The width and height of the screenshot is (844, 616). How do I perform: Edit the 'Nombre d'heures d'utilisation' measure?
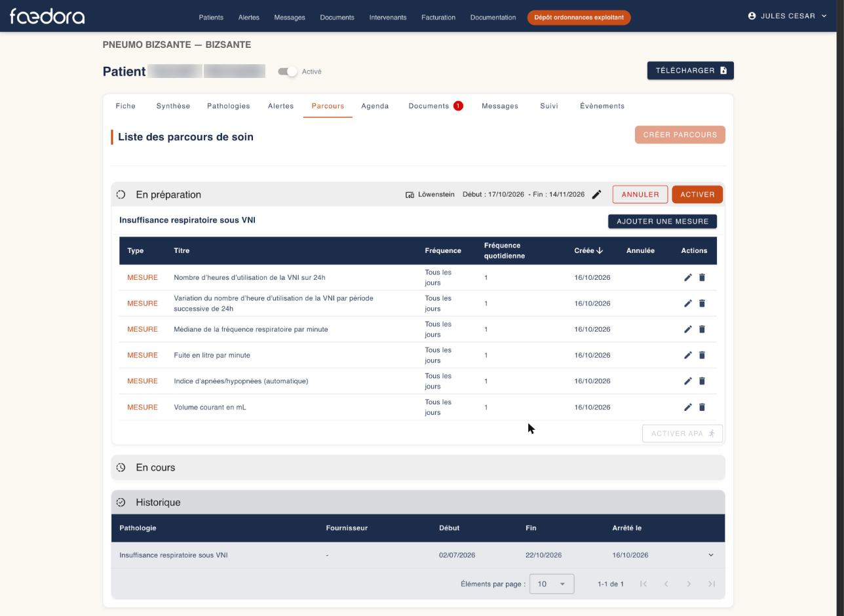click(687, 277)
